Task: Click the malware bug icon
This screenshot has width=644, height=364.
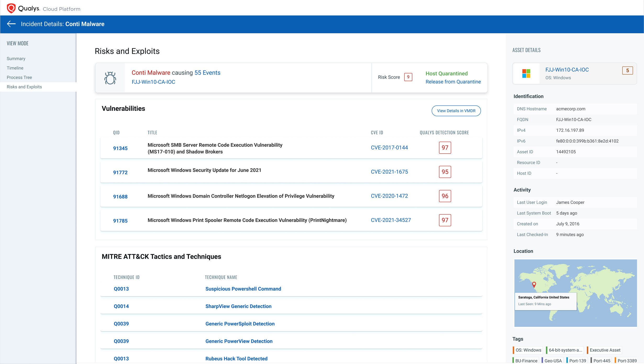Action: 110,78
